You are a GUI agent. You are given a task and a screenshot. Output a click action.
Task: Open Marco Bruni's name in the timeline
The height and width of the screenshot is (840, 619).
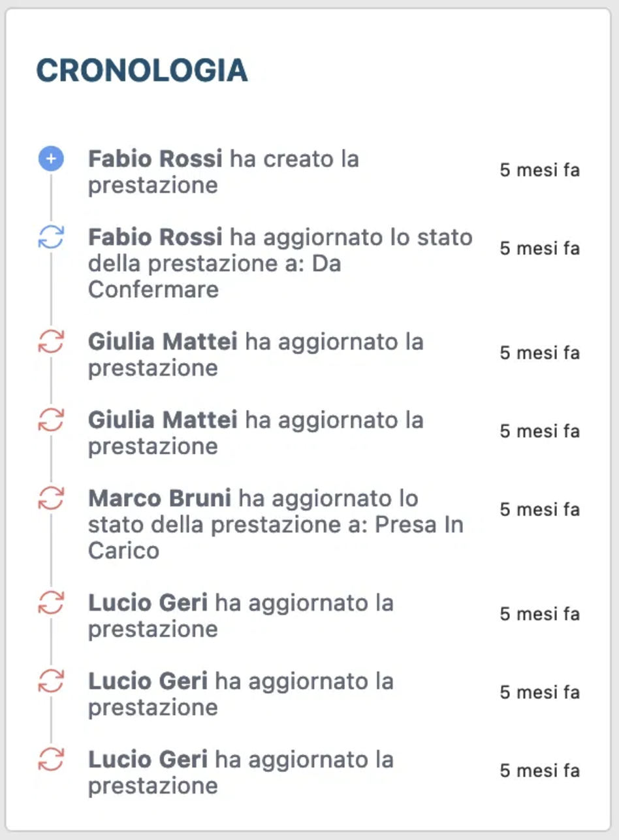pyautogui.click(x=160, y=498)
